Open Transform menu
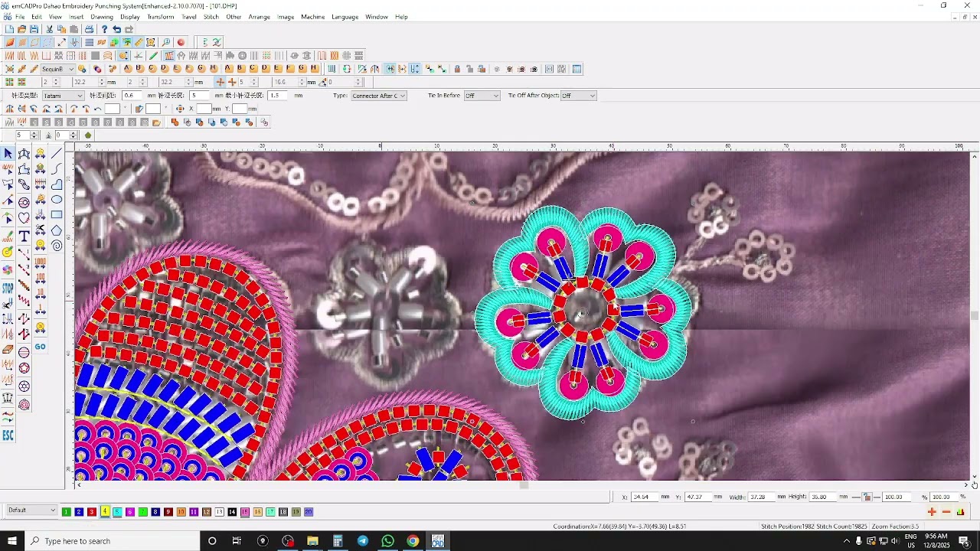This screenshot has width=980, height=551. (x=160, y=16)
